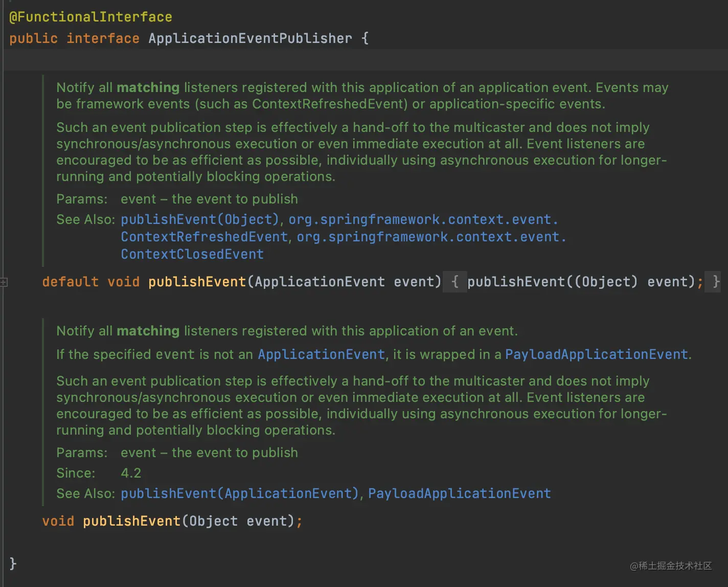Click the closing brace of the interface
The width and height of the screenshot is (728, 587).
tap(12, 563)
